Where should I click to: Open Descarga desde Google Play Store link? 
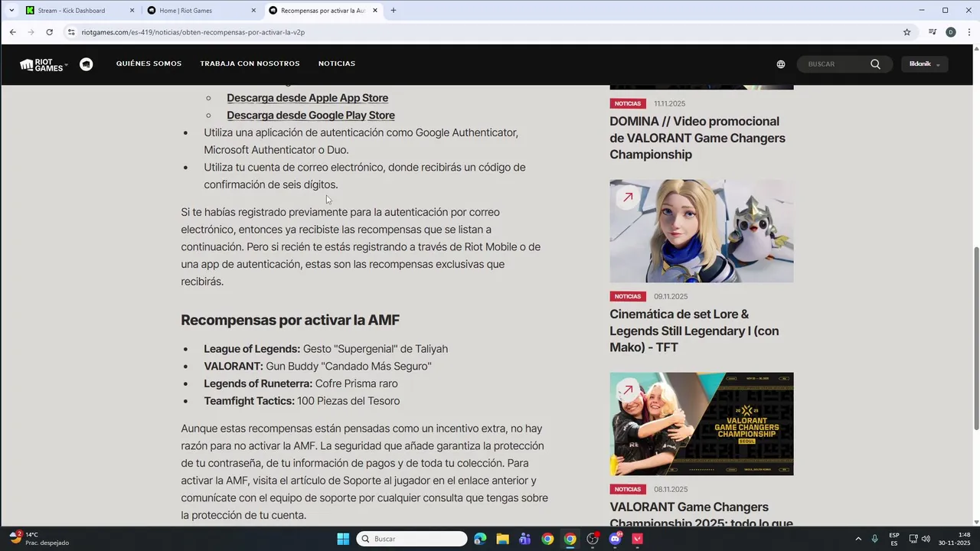[311, 116]
